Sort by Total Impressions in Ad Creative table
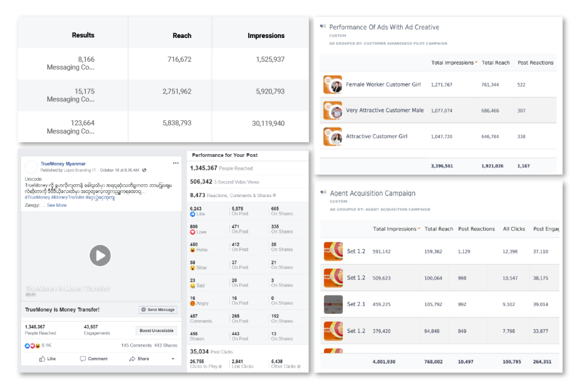The image size is (580, 392). click(453, 63)
